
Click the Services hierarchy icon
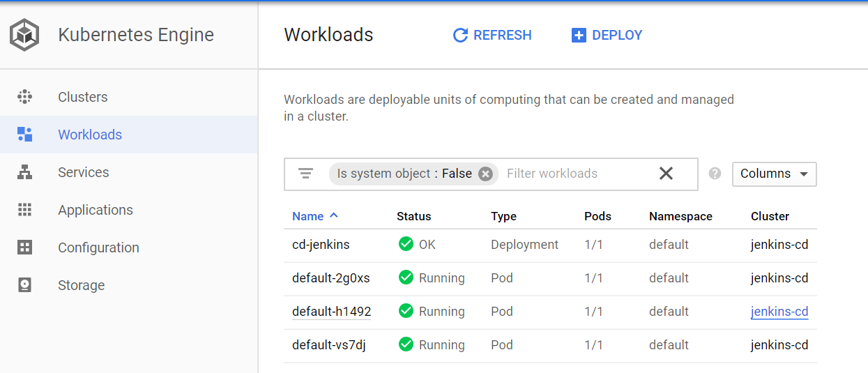click(25, 172)
